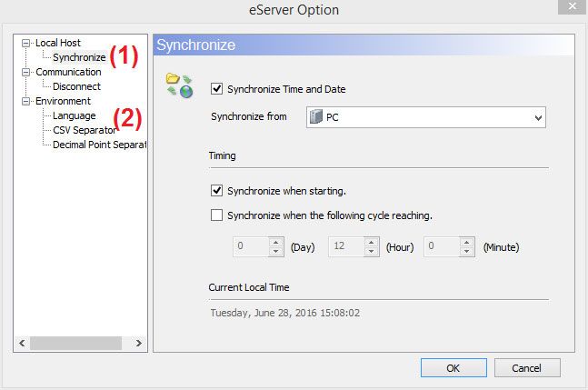Screen dimensions: 588x390
Task: Select Disconnect in the options tree
Action: click(76, 86)
